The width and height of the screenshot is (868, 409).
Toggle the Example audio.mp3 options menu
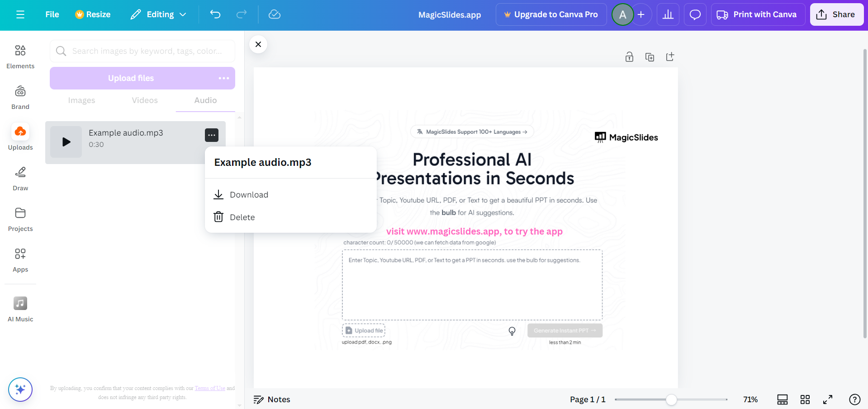212,135
